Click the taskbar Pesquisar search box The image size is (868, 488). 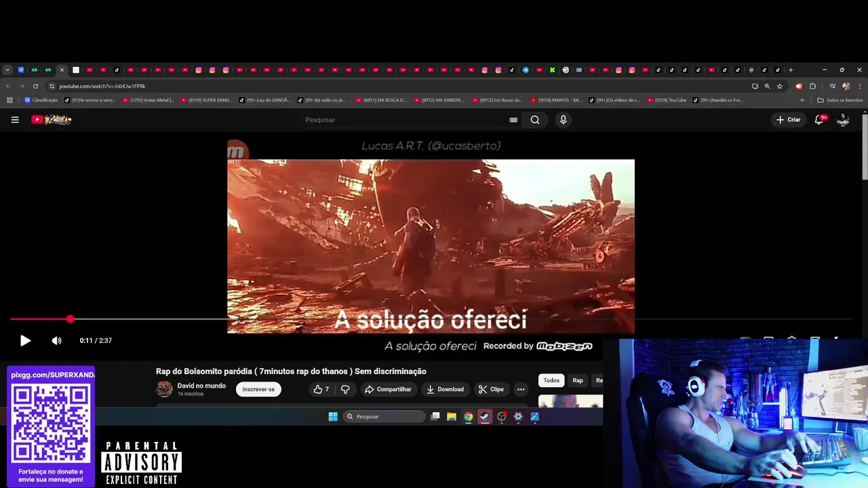pos(384,417)
